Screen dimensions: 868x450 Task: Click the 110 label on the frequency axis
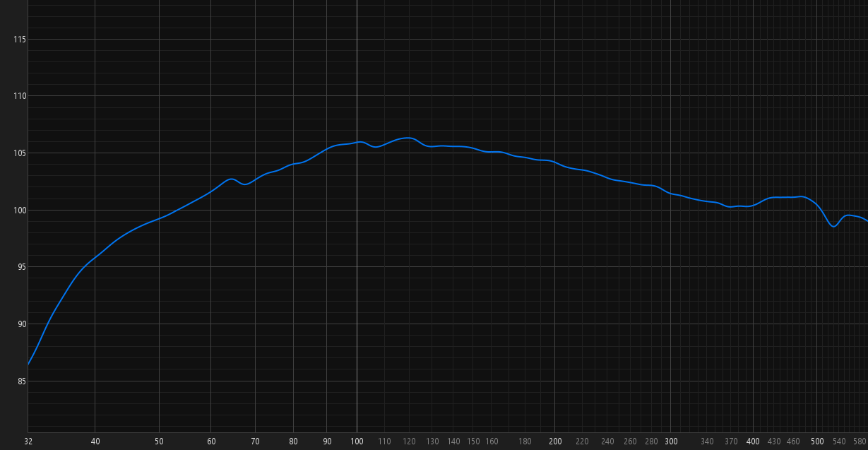point(384,442)
